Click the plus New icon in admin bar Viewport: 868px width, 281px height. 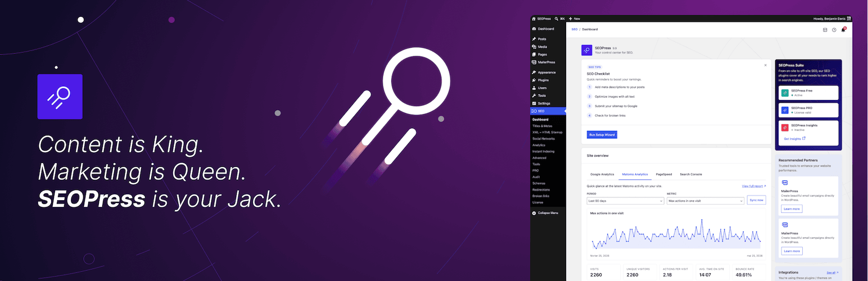pos(571,19)
